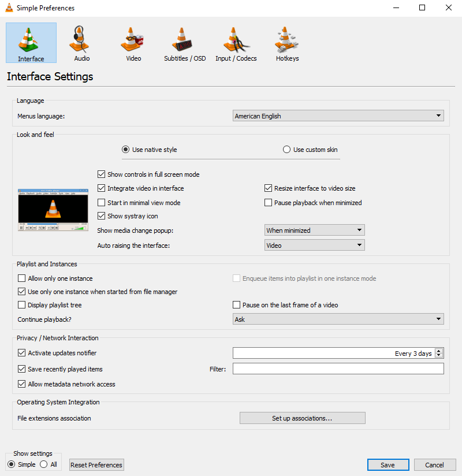This screenshot has width=462, height=476.
Task: Click the Reset Preferences button
Action: click(96, 465)
